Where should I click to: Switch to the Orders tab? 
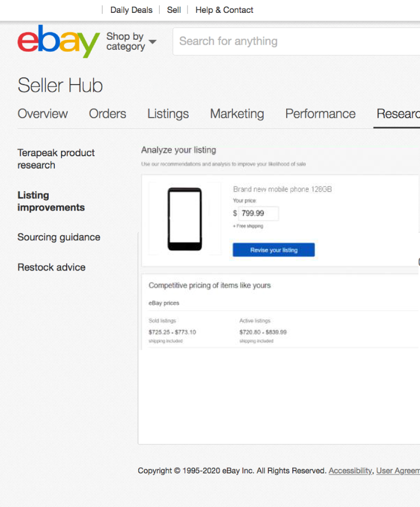tap(108, 114)
